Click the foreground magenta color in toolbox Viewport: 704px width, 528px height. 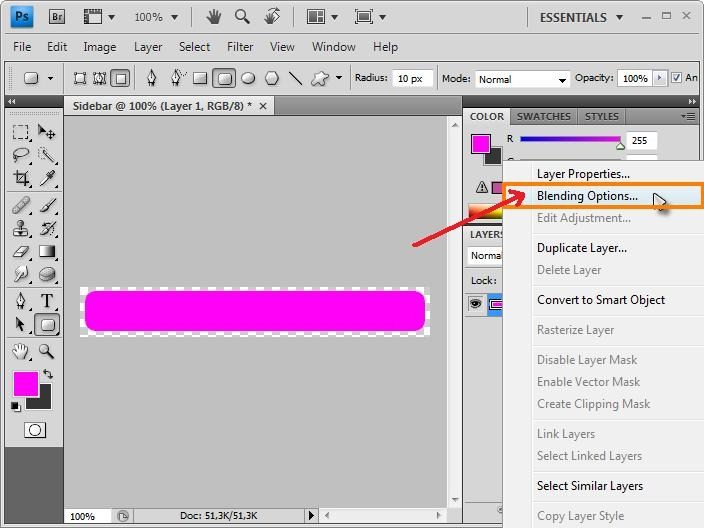(26, 384)
